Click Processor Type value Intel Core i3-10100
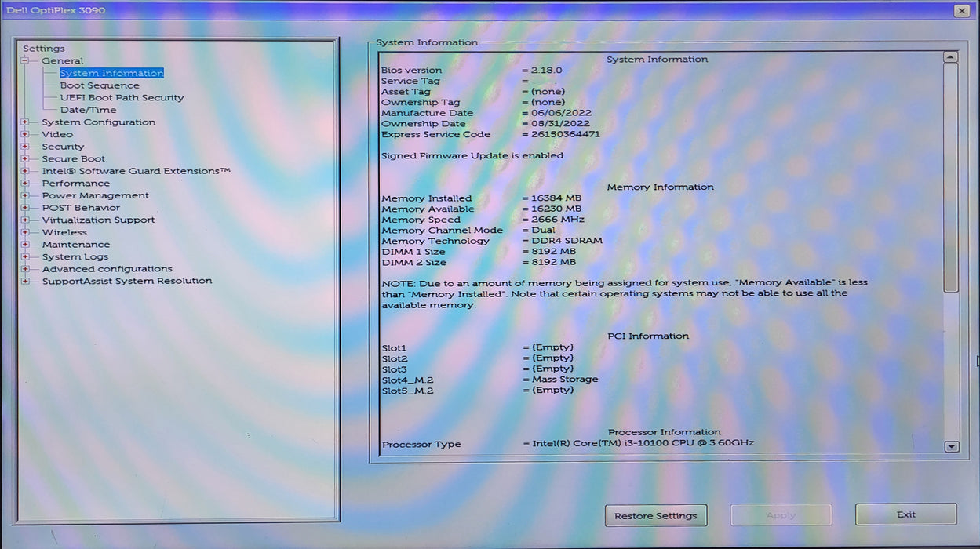This screenshot has width=980, height=549. (643, 443)
